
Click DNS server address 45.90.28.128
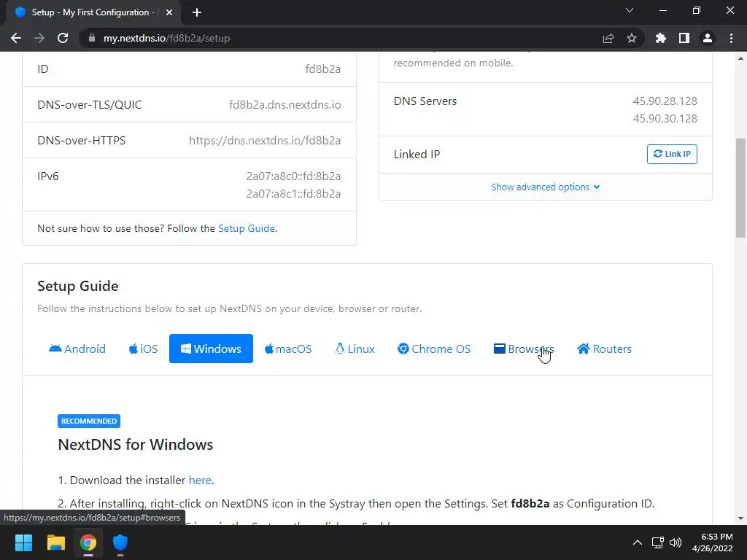click(x=665, y=101)
